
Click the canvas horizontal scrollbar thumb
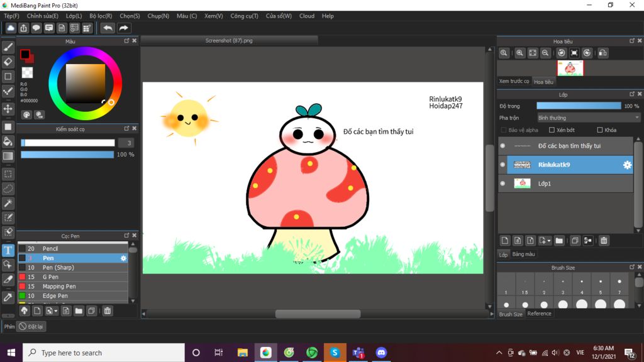[318, 314]
